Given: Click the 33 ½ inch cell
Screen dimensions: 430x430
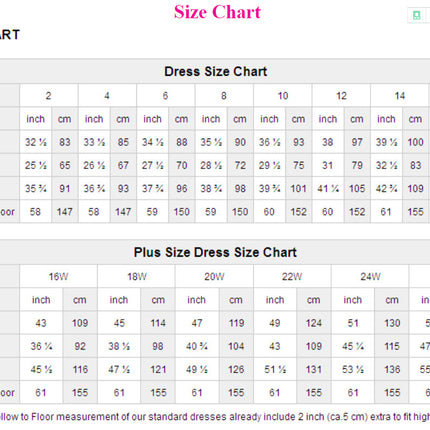Looking at the screenshot, I should point(94,142).
